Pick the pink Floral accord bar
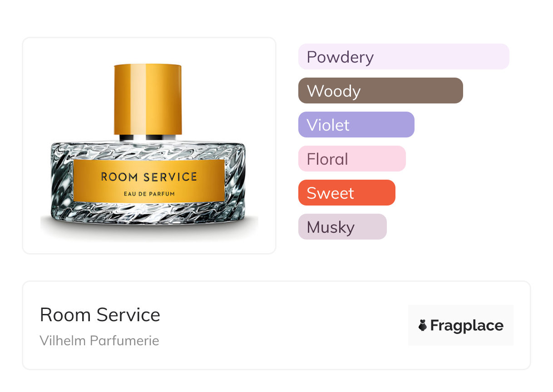 [x=351, y=159]
